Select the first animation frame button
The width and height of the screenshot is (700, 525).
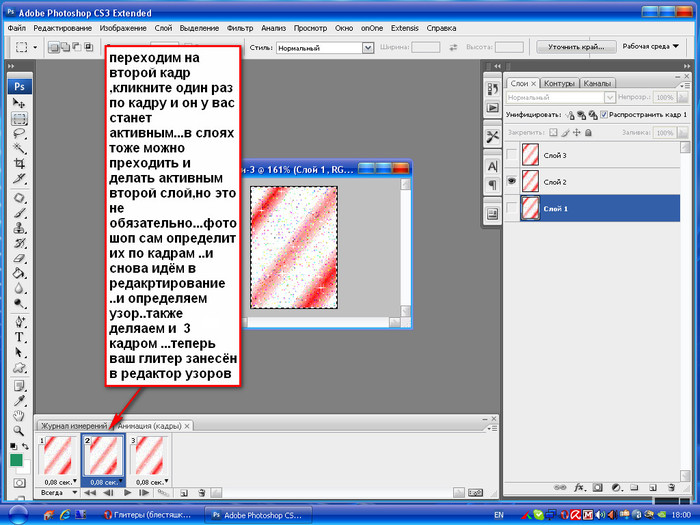pyautogui.click(x=90, y=493)
